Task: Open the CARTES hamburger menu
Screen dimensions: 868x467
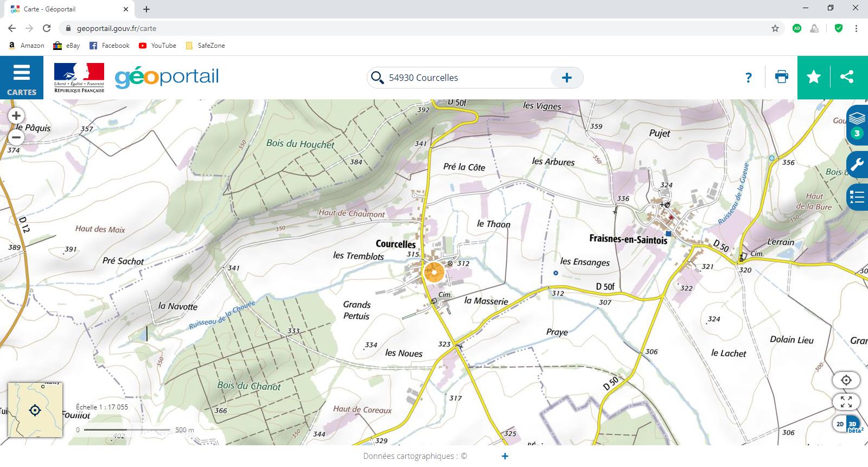Action: 22,78
